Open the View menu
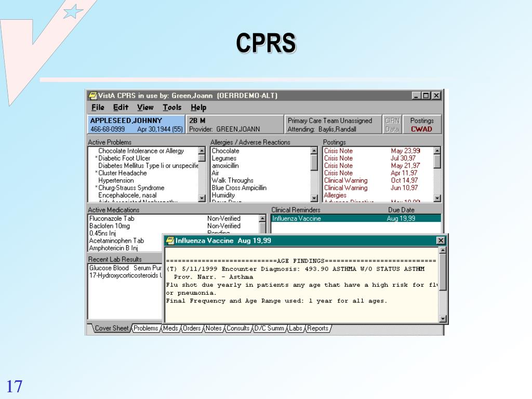Screen dimensions: 532x399 coord(145,108)
